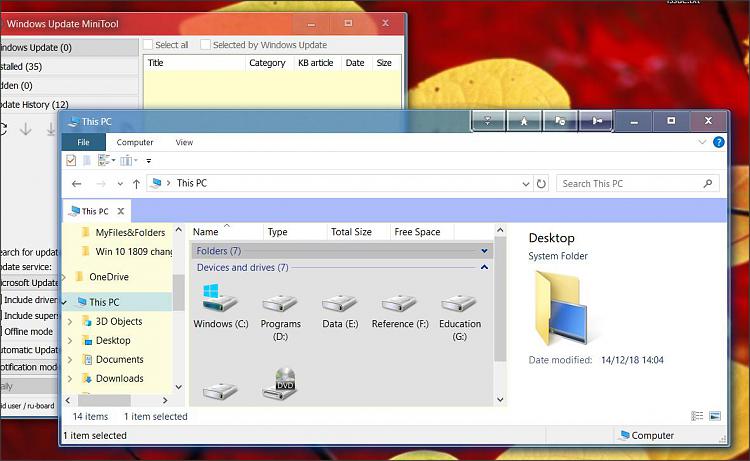Select Windows Update (0) in MiniTool list

tap(69, 47)
